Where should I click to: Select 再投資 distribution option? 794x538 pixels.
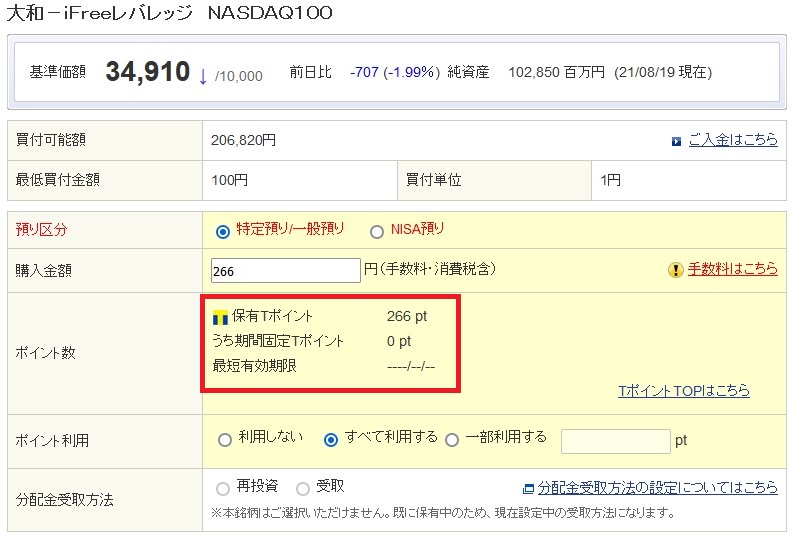(223, 489)
